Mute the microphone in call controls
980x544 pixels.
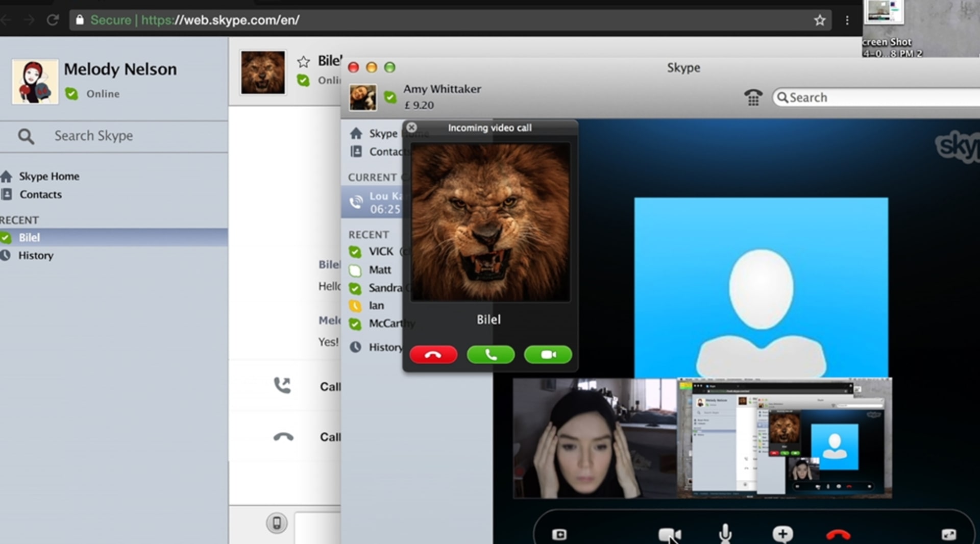725,534
